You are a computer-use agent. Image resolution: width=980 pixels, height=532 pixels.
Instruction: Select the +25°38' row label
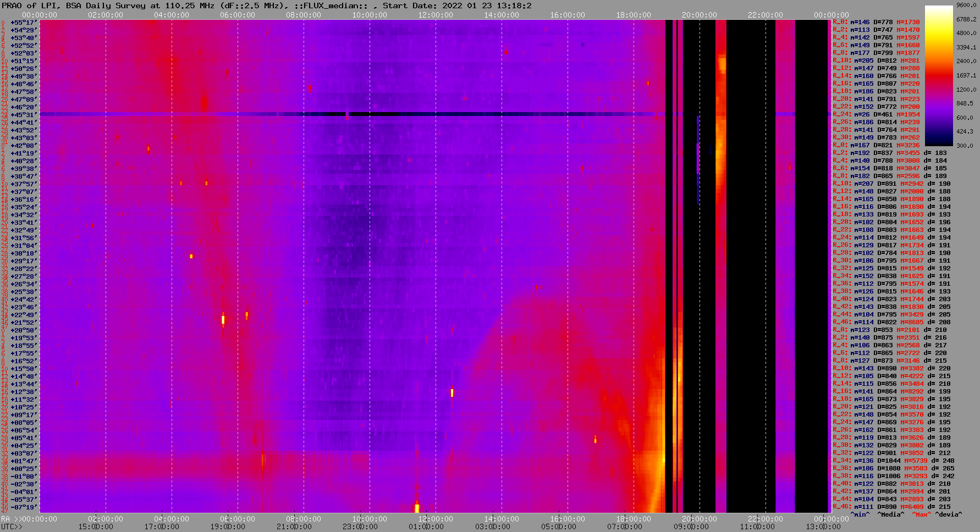24,292
